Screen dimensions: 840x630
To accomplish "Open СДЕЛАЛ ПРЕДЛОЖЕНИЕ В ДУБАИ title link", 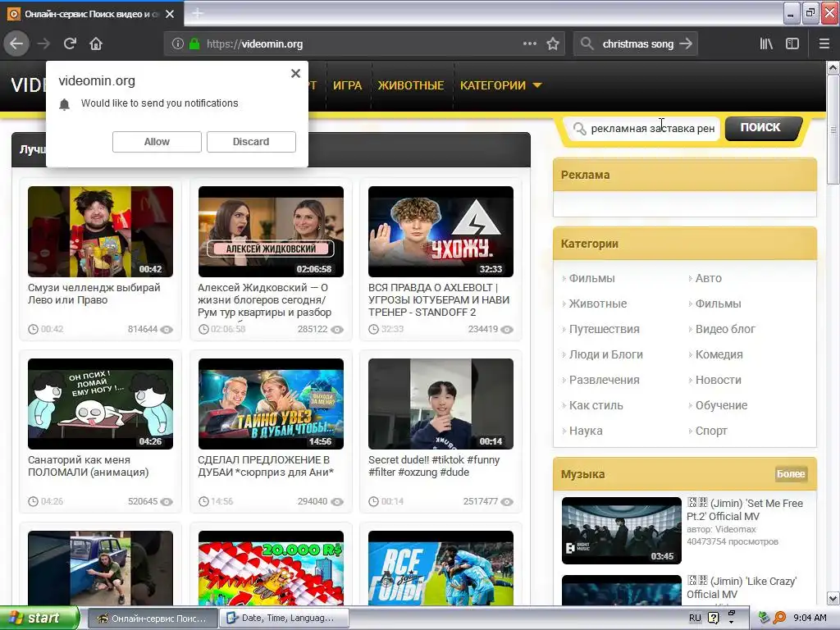I will [266, 466].
